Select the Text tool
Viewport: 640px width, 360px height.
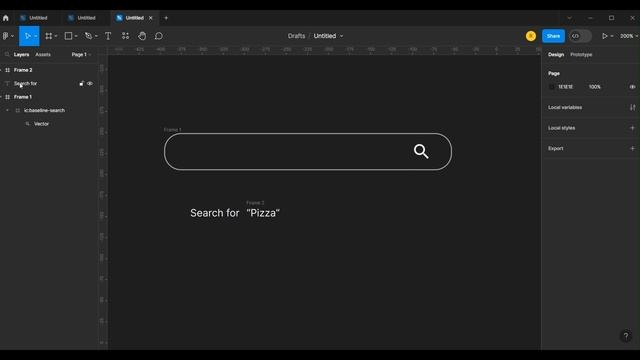click(x=108, y=36)
